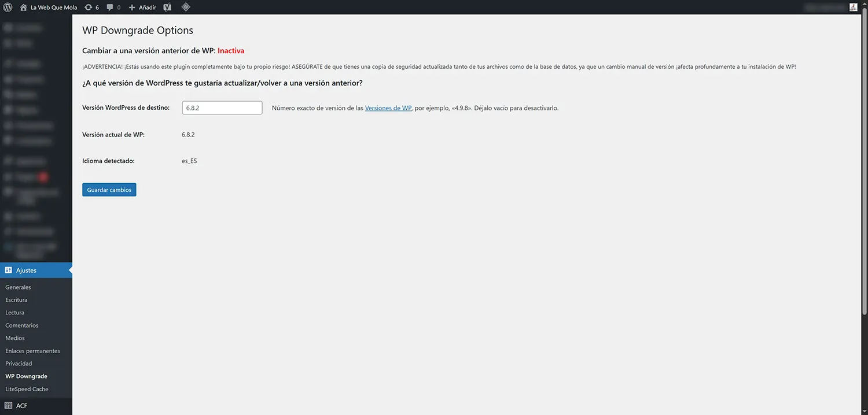Click the WordPress logo in the admin bar
This screenshot has width=868, height=415.
tap(8, 7)
